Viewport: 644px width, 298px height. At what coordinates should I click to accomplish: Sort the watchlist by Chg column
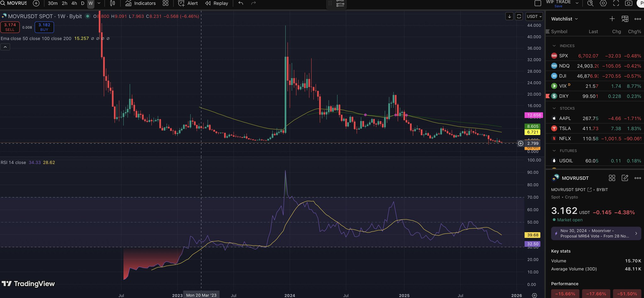(617, 31)
